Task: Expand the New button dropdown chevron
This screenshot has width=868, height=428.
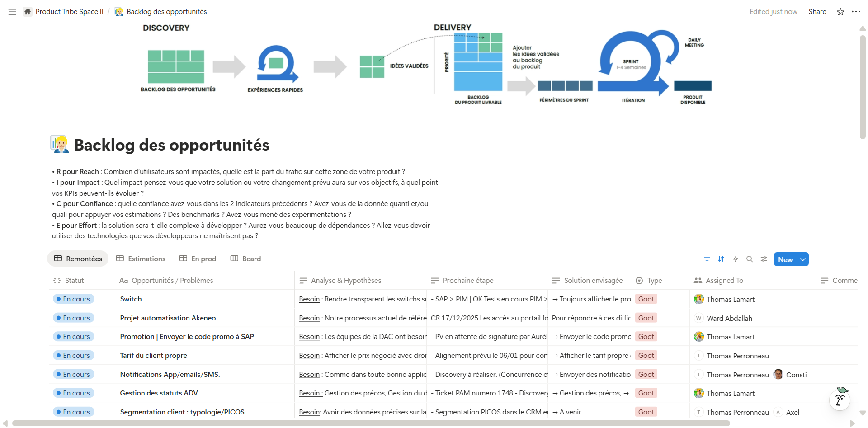Action: 803,259
